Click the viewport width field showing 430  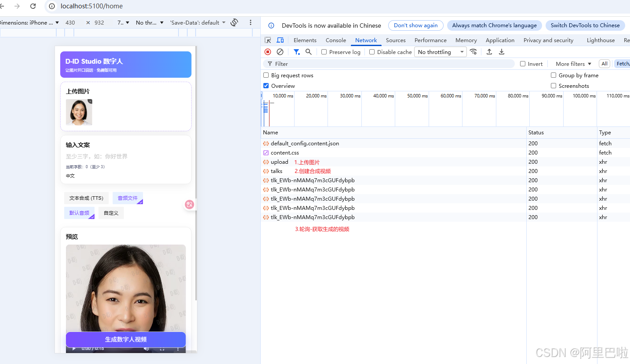pos(70,22)
